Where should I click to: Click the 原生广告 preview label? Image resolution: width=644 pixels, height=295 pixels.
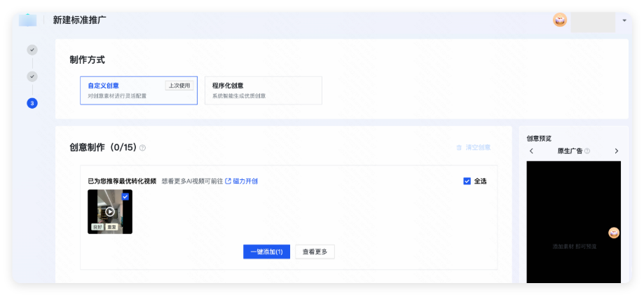(570, 151)
